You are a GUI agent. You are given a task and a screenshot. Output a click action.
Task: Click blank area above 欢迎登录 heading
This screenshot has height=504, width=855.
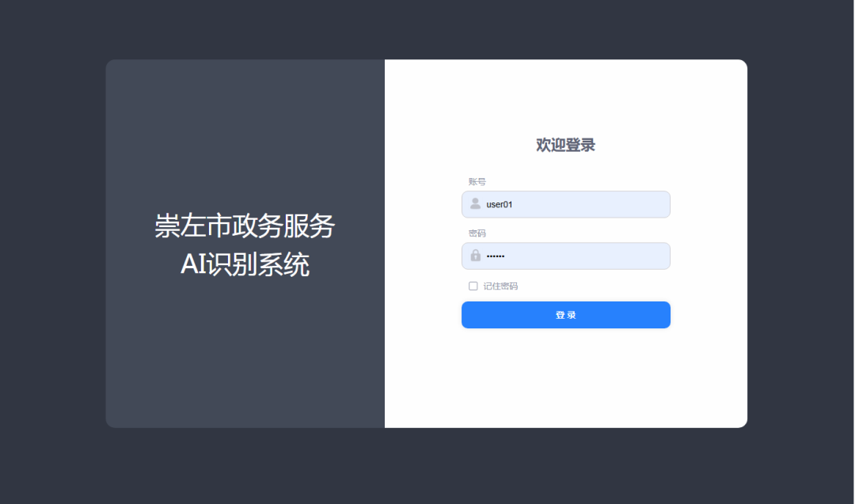(x=565, y=98)
